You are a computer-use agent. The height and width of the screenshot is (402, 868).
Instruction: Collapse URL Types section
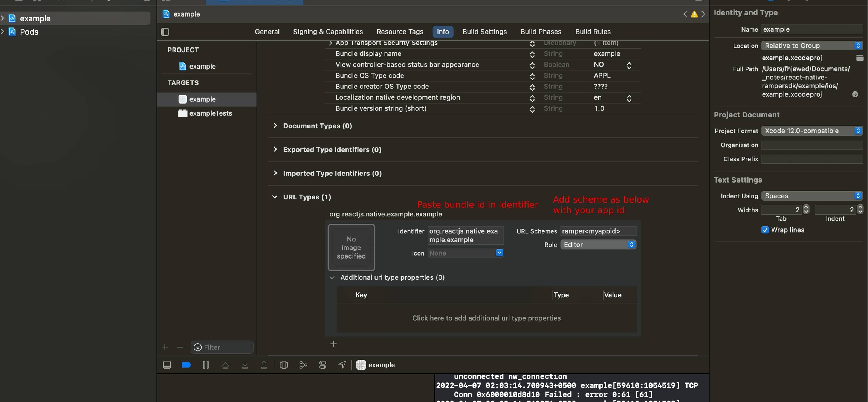point(275,197)
